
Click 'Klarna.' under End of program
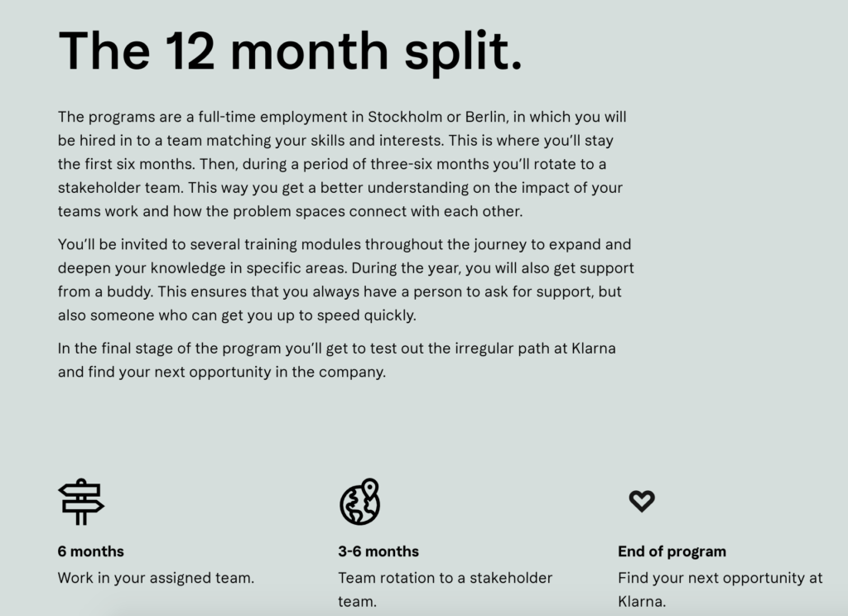[x=642, y=601]
